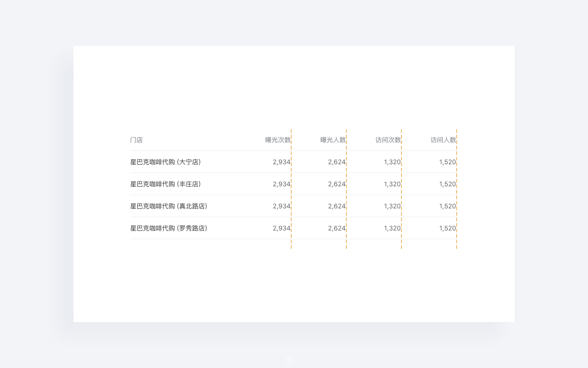Viewport: 588px width, 368px height.
Task: Select the row 星巴克咖啡代购 (真北路店)
Action: point(293,206)
